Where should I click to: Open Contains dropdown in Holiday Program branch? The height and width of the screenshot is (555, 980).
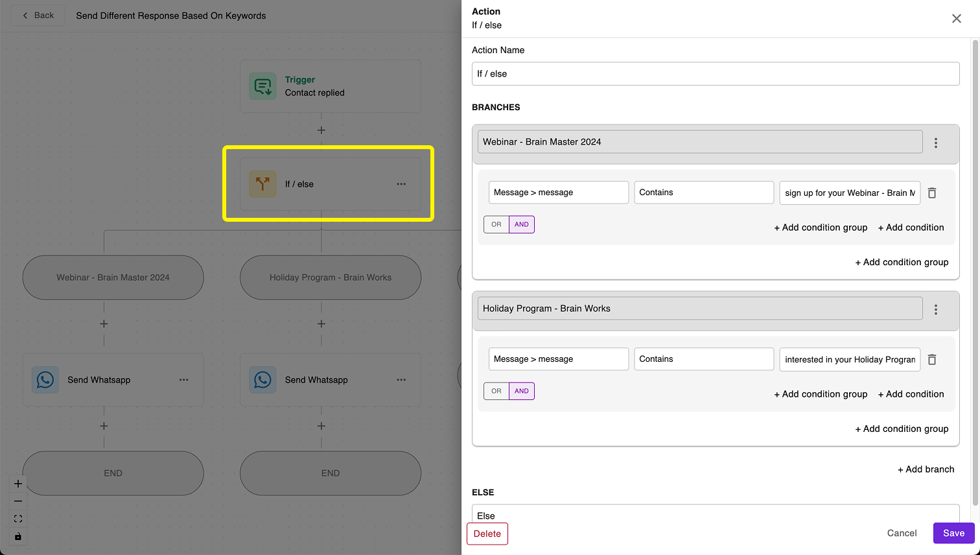703,359
